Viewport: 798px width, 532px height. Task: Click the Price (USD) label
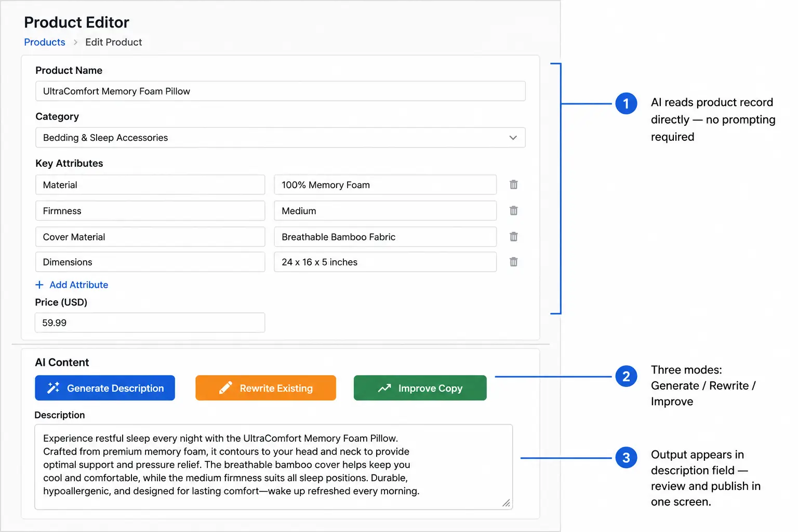pos(61,302)
